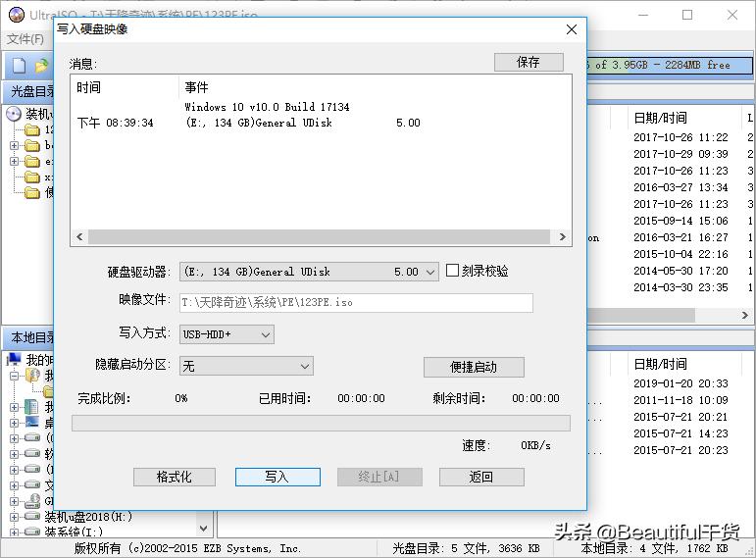Expand the optical drive G node
This screenshot has height=558, width=756.
coord(15,501)
